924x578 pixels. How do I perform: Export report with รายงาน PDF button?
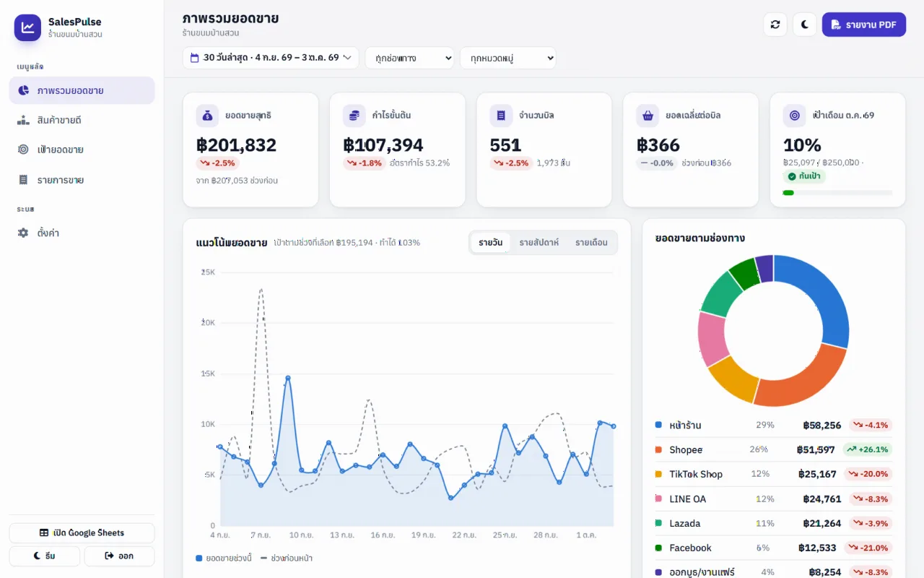[863, 25]
